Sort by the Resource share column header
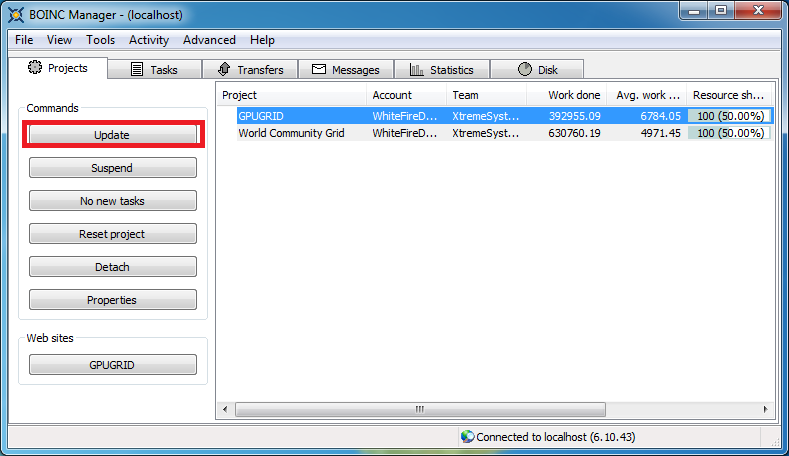This screenshot has height=456, width=789. click(729, 95)
